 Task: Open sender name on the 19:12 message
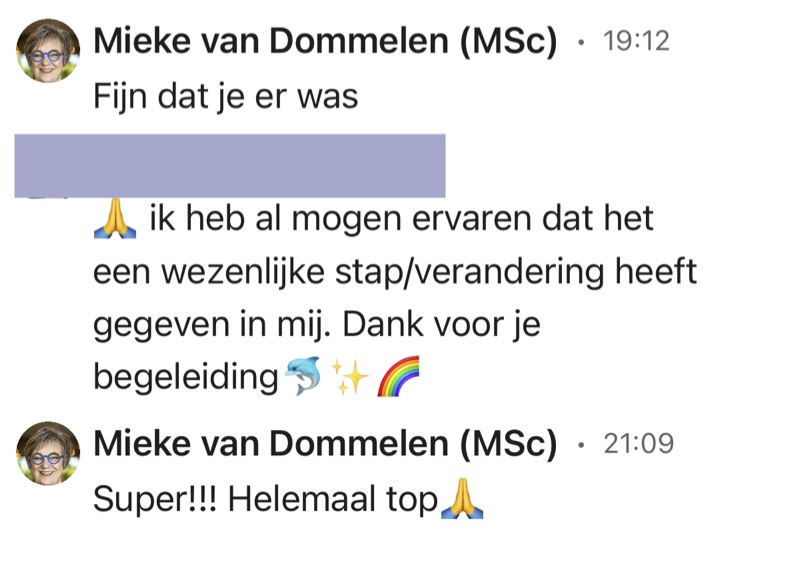point(325,43)
